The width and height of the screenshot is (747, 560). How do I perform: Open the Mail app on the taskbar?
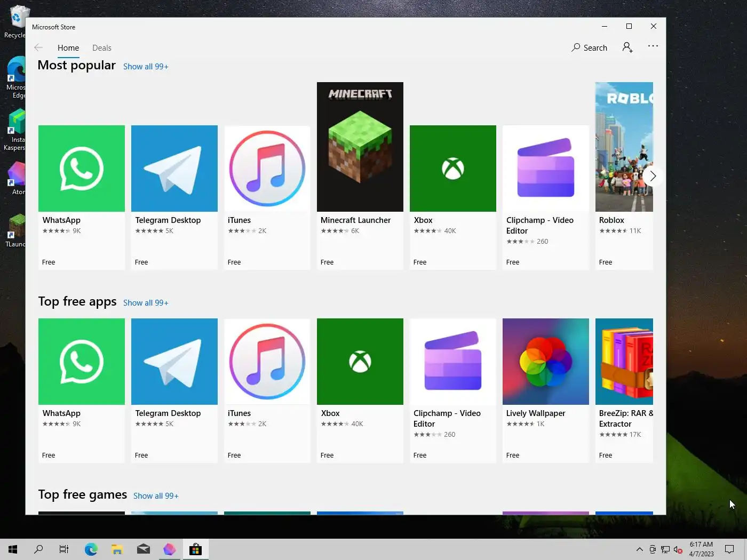(144, 549)
